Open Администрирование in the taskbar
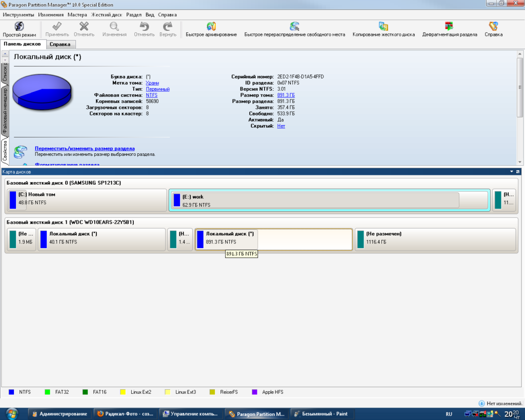 click(59, 414)
